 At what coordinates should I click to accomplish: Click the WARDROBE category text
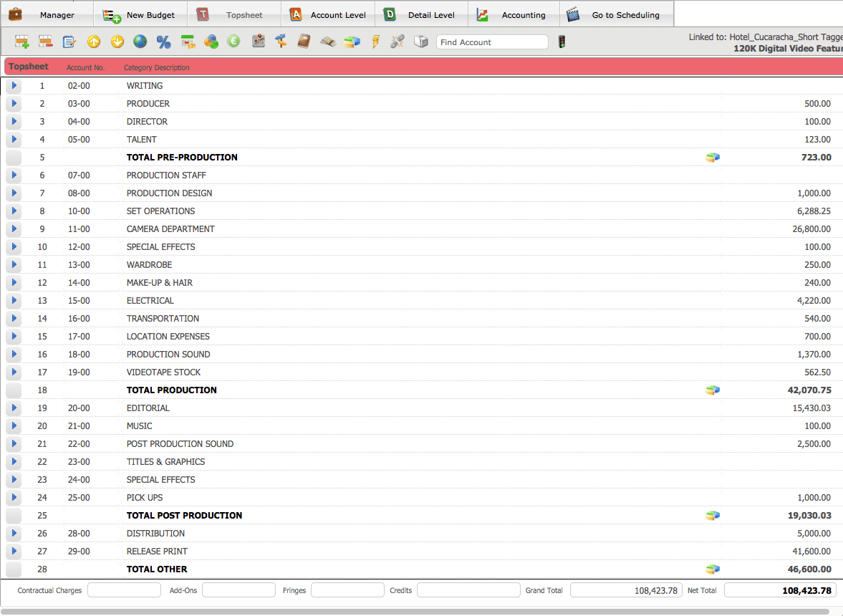[150, 264]
